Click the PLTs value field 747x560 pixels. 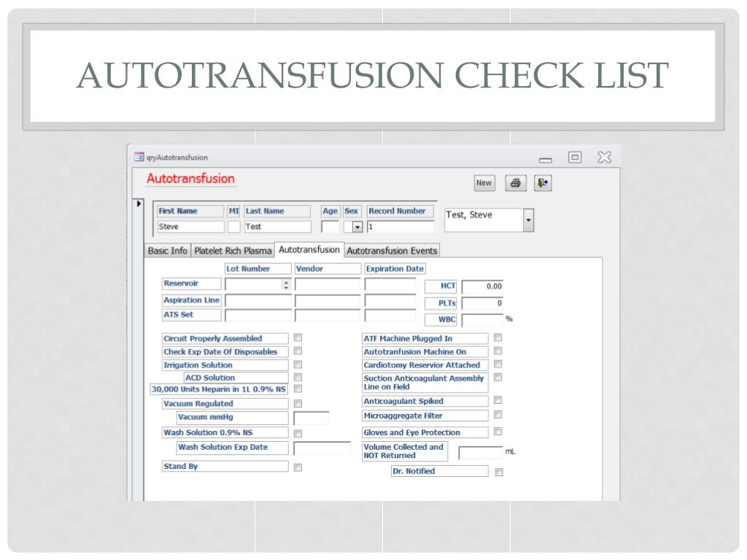coord(483,303)
